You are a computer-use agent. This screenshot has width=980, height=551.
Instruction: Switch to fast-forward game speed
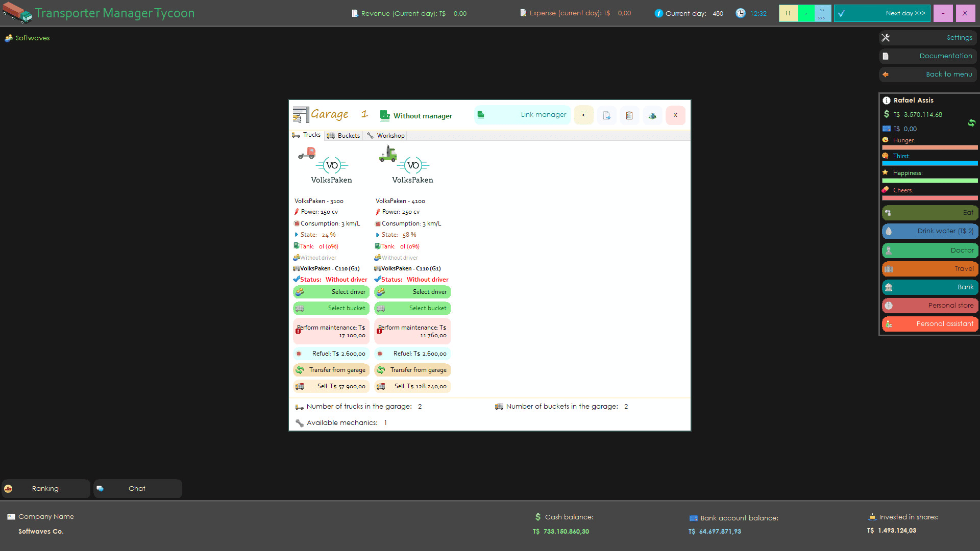pos(822,13)
